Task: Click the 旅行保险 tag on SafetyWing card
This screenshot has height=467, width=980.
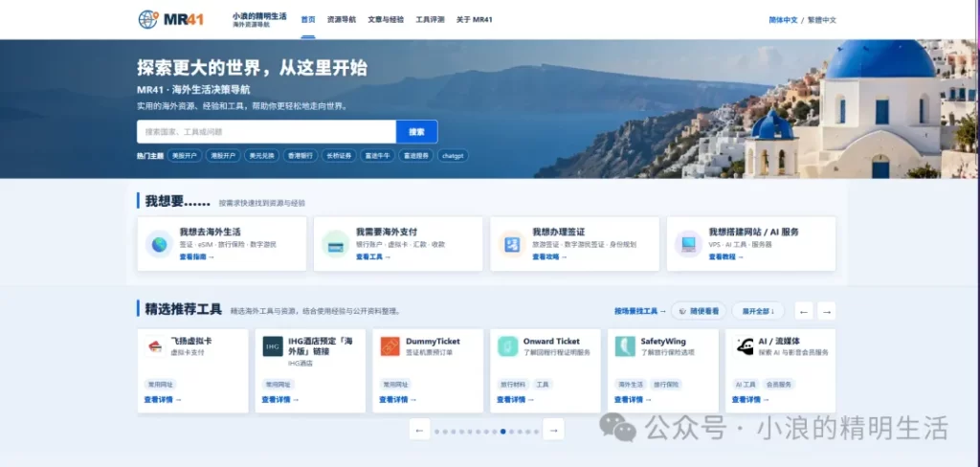Action: (666, 385)
